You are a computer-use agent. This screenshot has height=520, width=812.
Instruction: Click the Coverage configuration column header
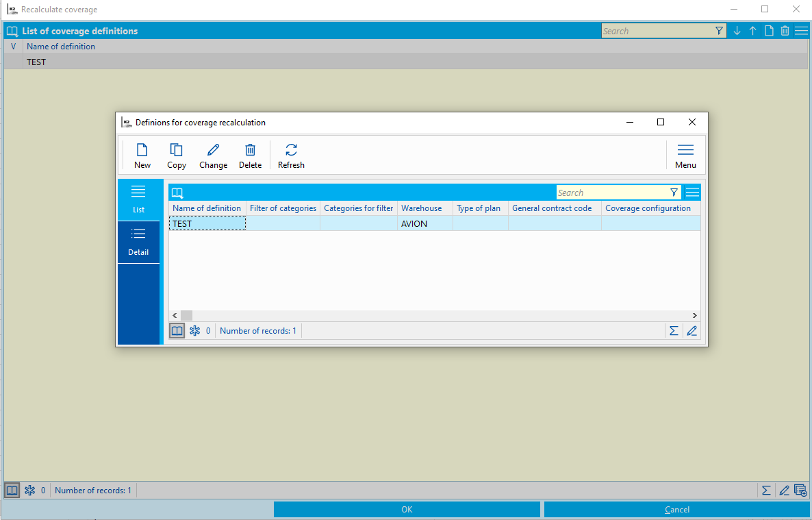click(x=650, y=208)
